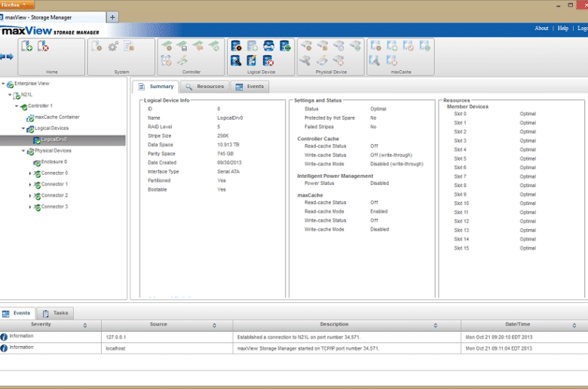This screenshot has height=389, width=588.
Task: Expand the Connector 3 tree node
Action: (x=30, y=207)
